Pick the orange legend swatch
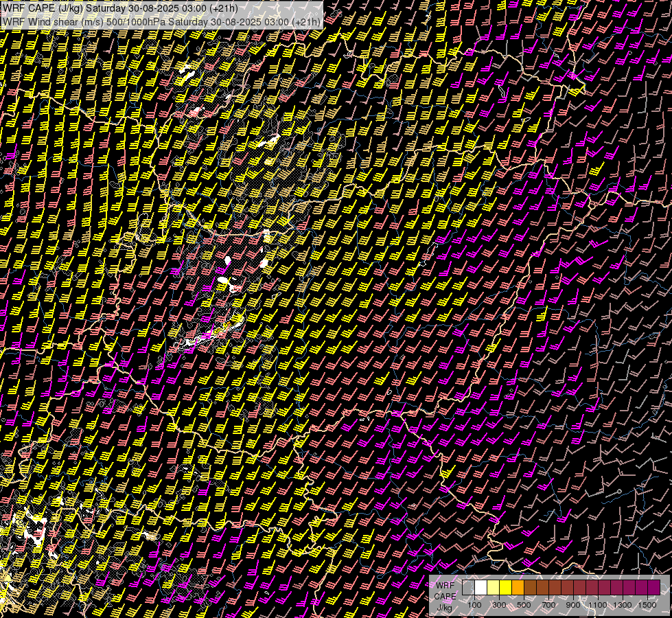 tap(518, 587)
